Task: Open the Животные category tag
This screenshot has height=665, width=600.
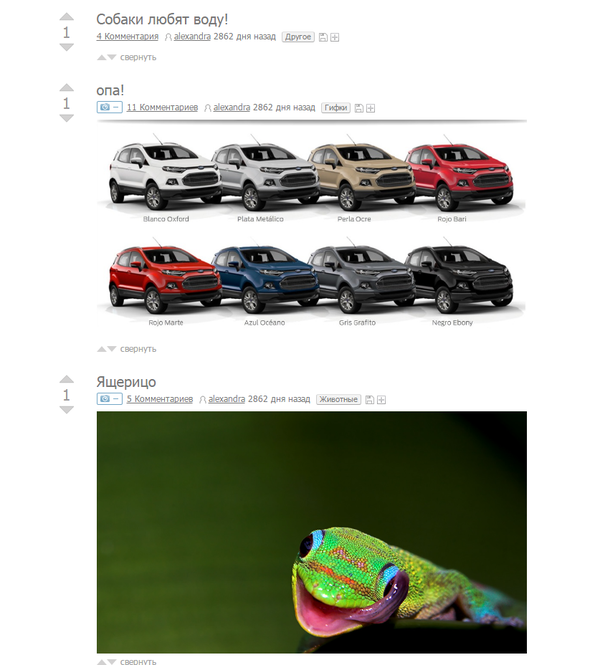Action: pyautogui.click(x=338, y=399)
